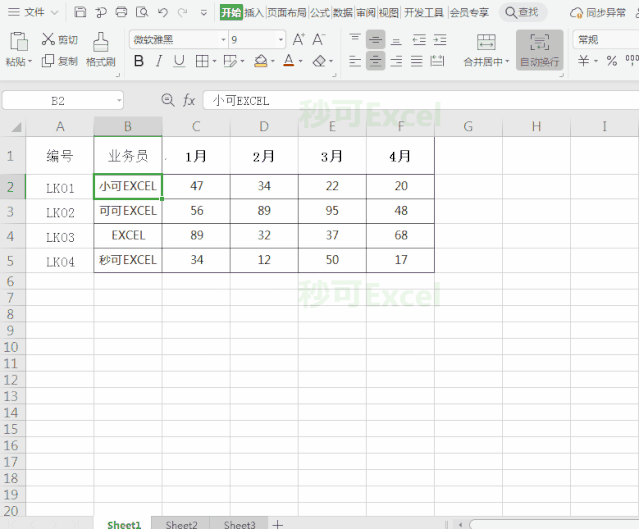Decrease indent icon
The width and height of the screenshot is (639, 529).
(x=419, y=40)
